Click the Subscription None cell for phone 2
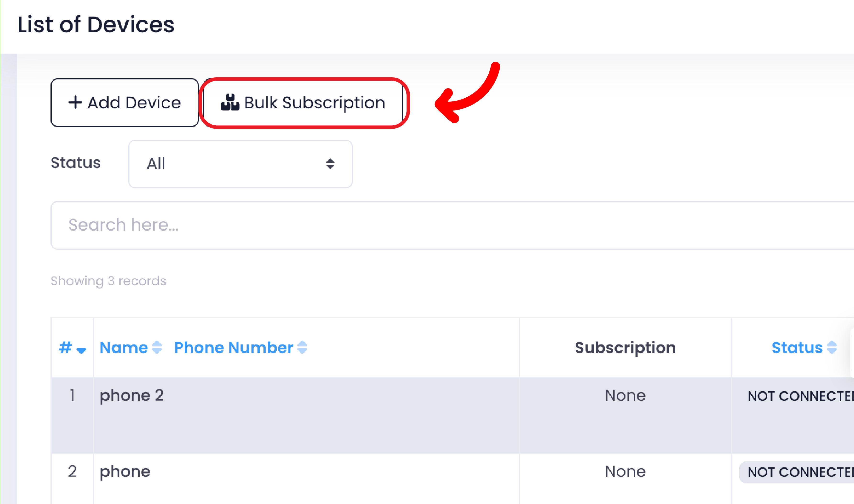The image size is (854, 504). [625, 395]
